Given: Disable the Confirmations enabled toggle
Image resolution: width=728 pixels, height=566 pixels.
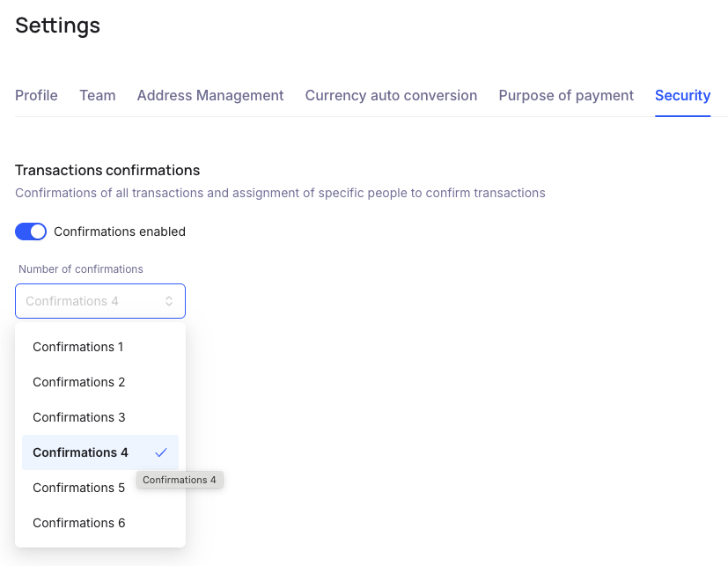Looking at the screenshot, I should pyautogui.click(x=31, y=232).
